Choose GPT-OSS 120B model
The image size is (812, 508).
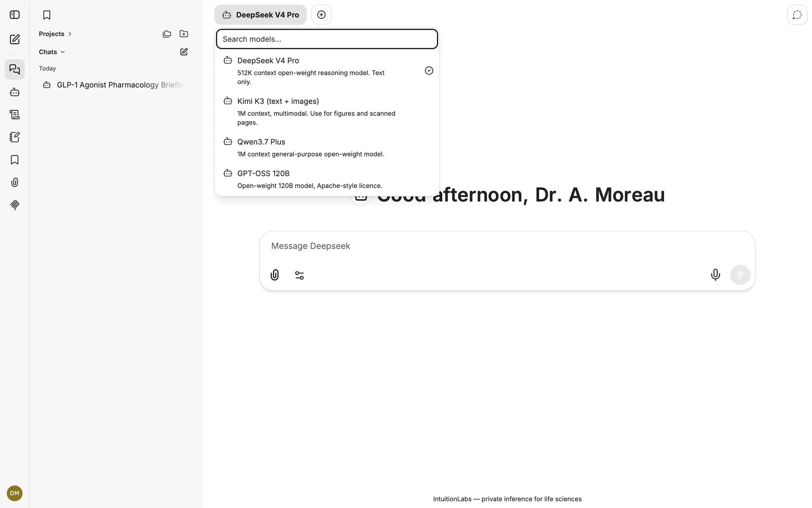327,179
